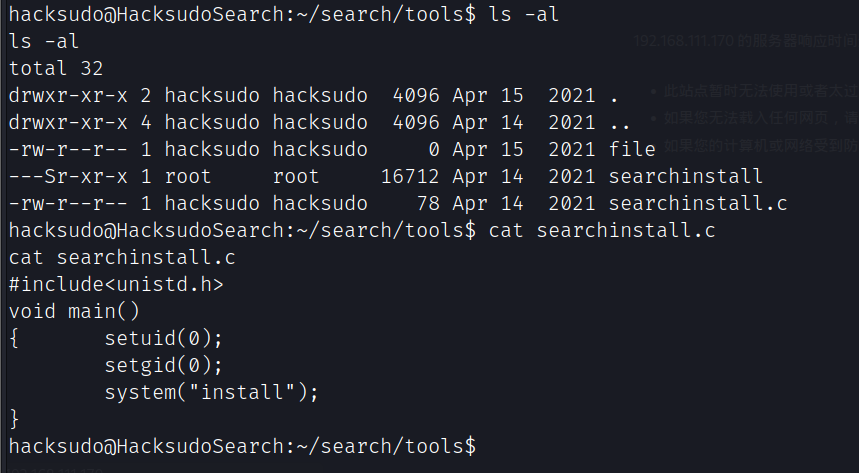Click the entry named "file" in the listing
This screenshot has height=473, width=859.
click(632, 150)
